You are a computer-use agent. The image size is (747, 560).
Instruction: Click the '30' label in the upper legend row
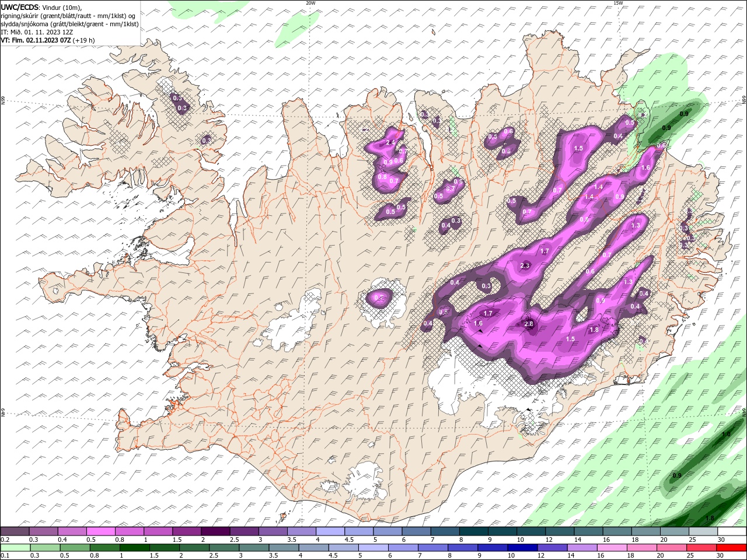pos(721,540)
